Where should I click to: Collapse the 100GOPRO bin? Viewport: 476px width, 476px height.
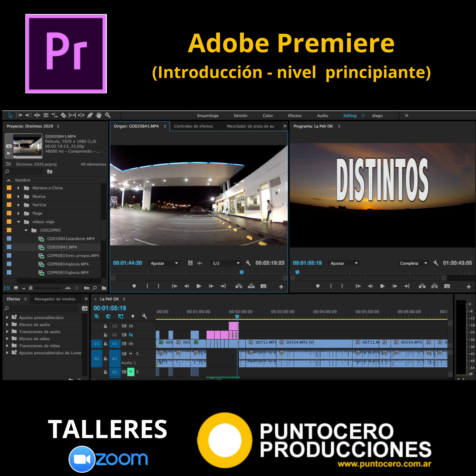coord(26,230)
